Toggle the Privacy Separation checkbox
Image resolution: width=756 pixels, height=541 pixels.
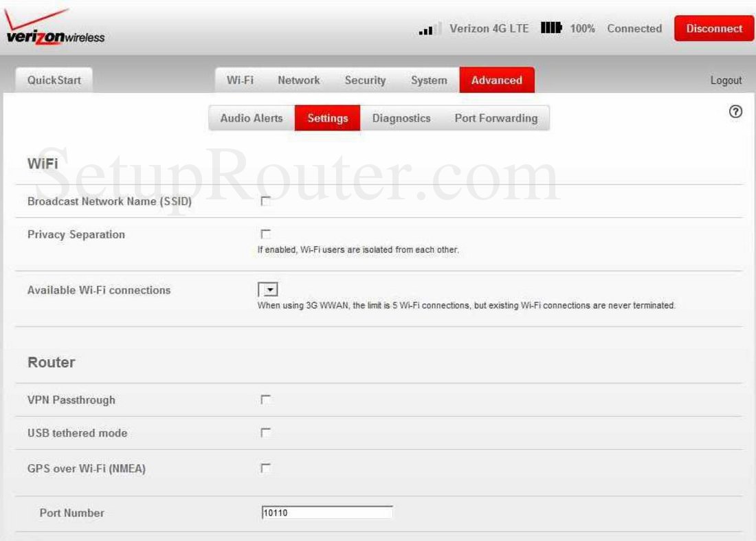coord(266,234)
